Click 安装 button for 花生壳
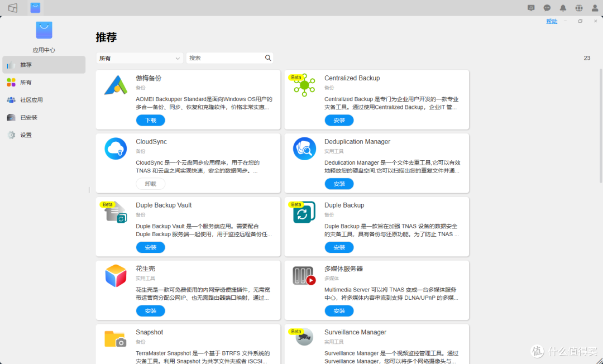The height and width of the screenshot is (364, 603). point(150,311)
